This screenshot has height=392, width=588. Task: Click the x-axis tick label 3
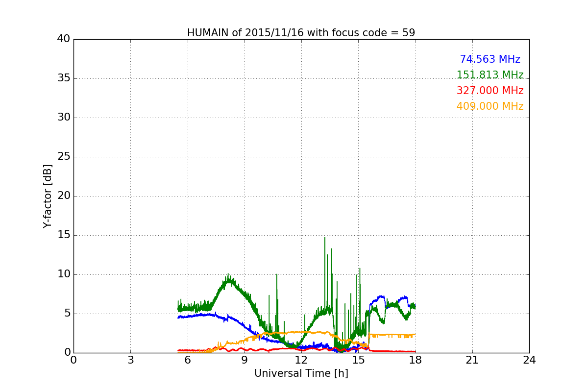(x=130, y=360)
